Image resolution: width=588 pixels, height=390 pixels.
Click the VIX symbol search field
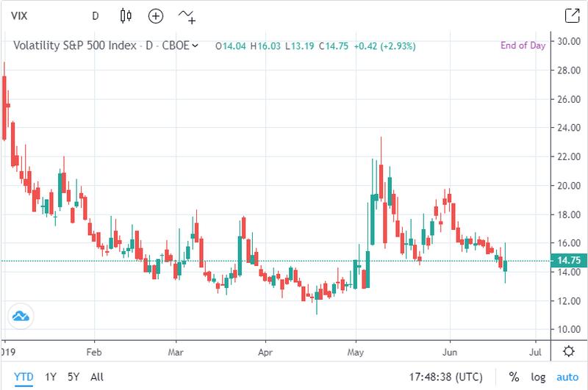click(20, 16)
